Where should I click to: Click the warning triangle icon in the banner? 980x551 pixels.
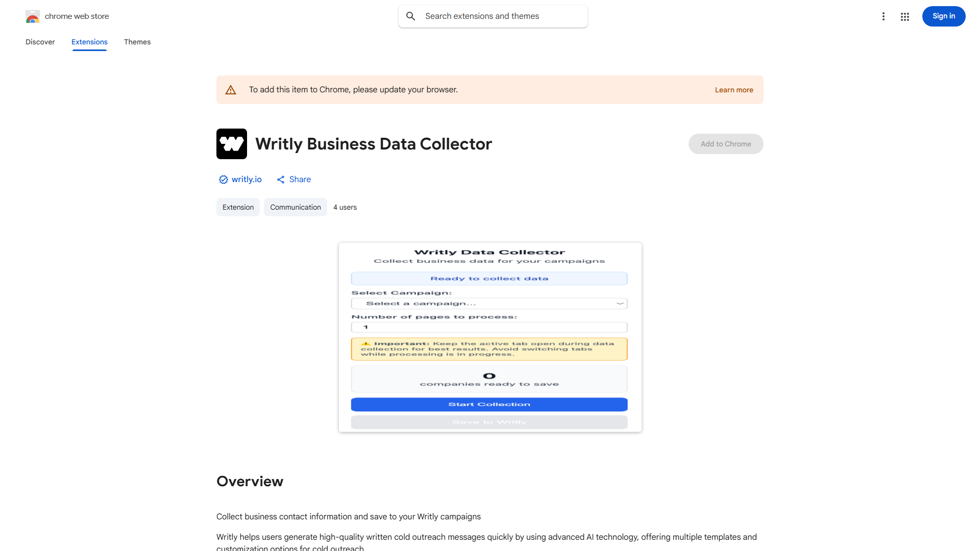(x=231, y=90)
